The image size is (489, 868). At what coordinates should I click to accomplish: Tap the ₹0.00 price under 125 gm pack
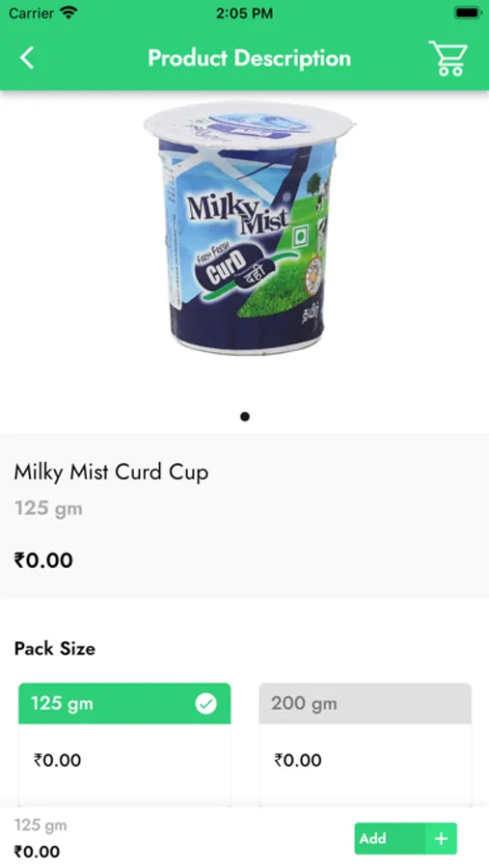coord(58,760)
